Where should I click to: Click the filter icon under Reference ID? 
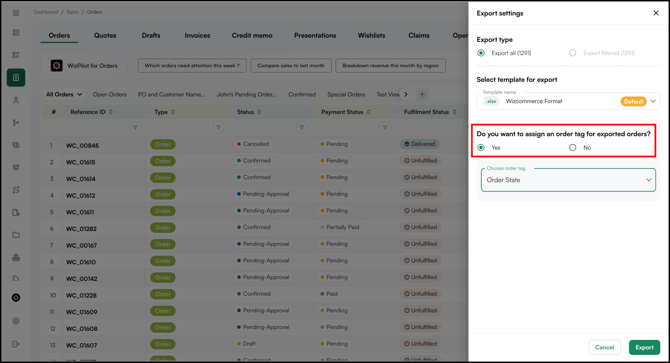point(135,127)
